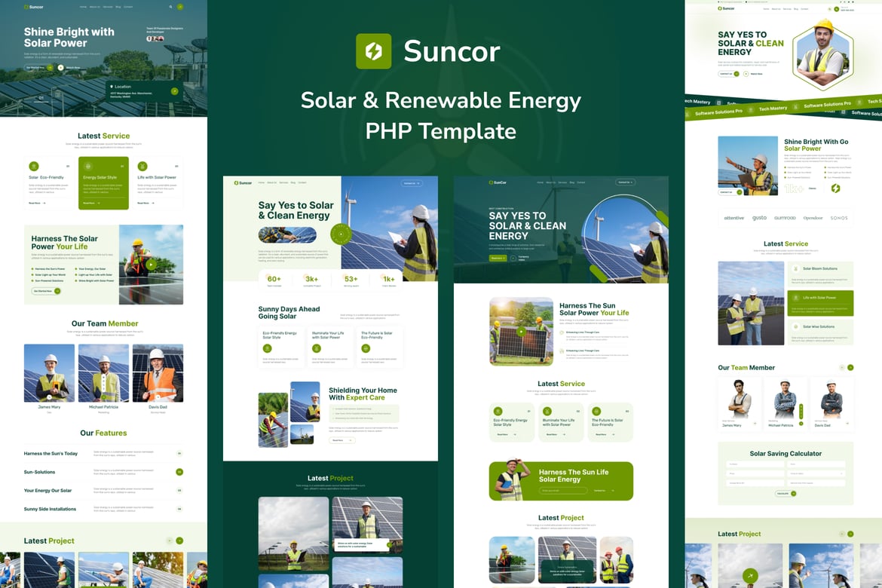
Task: Click Contact Us button in dark hero page
Action: pos(626,182)
